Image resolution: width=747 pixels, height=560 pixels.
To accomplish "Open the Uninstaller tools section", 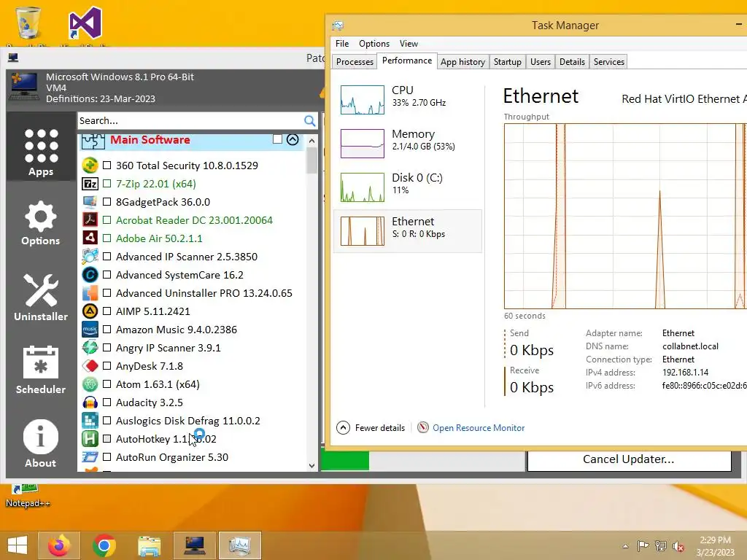I will click(41, 297).
